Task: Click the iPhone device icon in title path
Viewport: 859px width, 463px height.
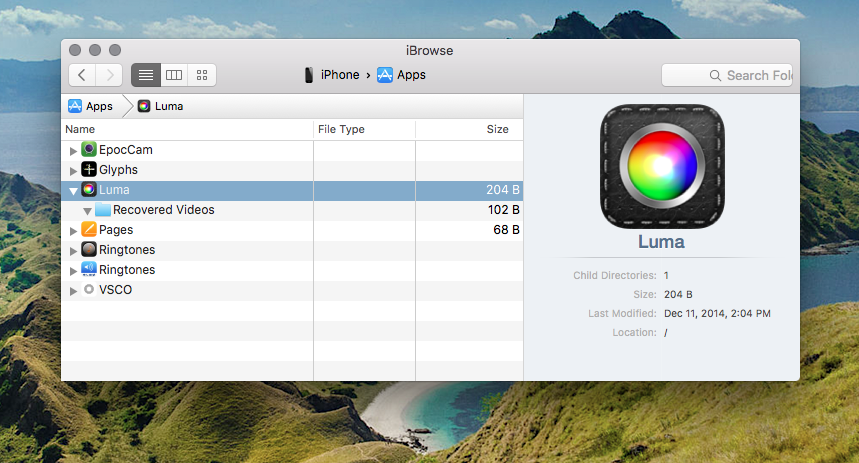Action: tap(309, 75)
